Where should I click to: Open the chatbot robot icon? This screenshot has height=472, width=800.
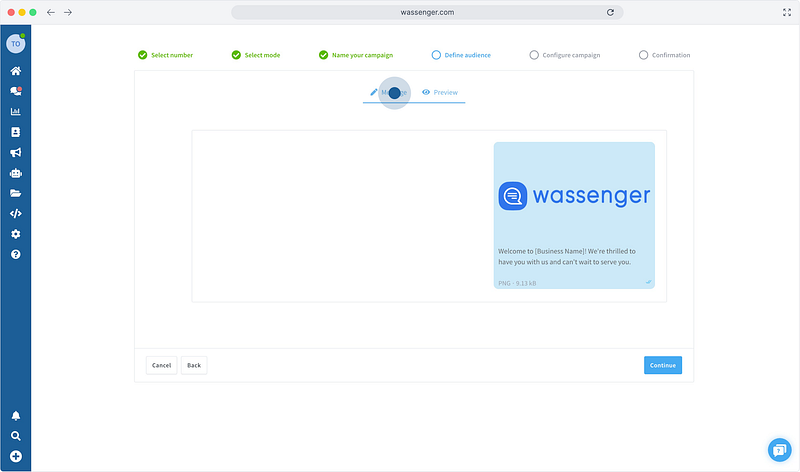point(15,173)
